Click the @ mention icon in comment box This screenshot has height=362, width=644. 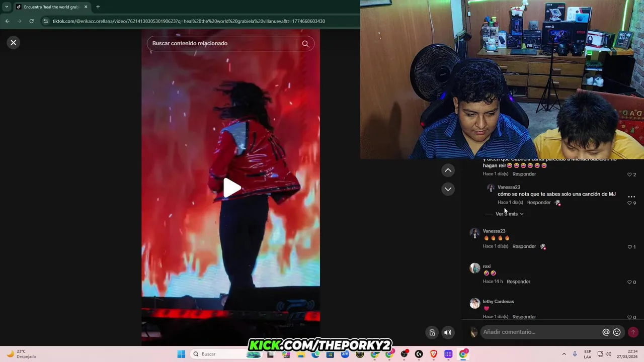pyautogui.click(x=606, y=332)
